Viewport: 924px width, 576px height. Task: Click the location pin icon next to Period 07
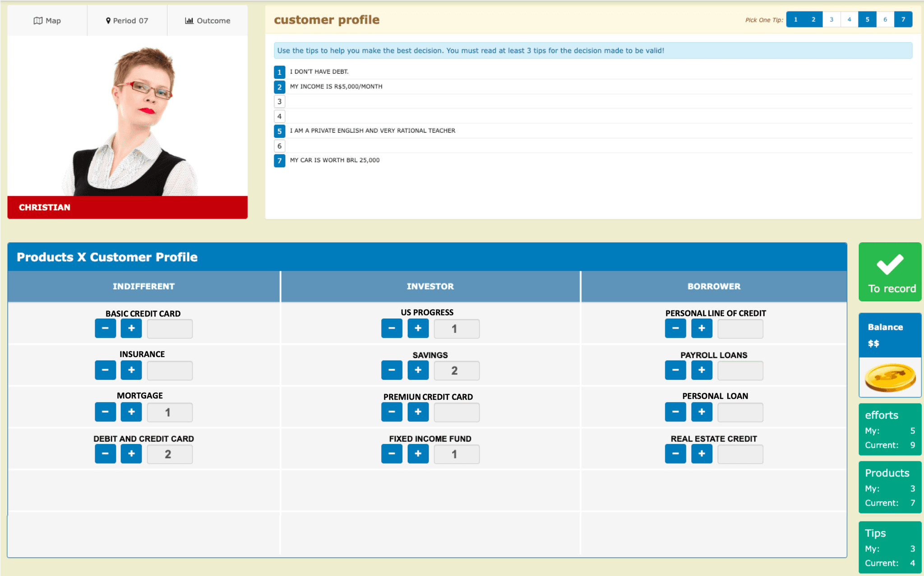[108, 20]
